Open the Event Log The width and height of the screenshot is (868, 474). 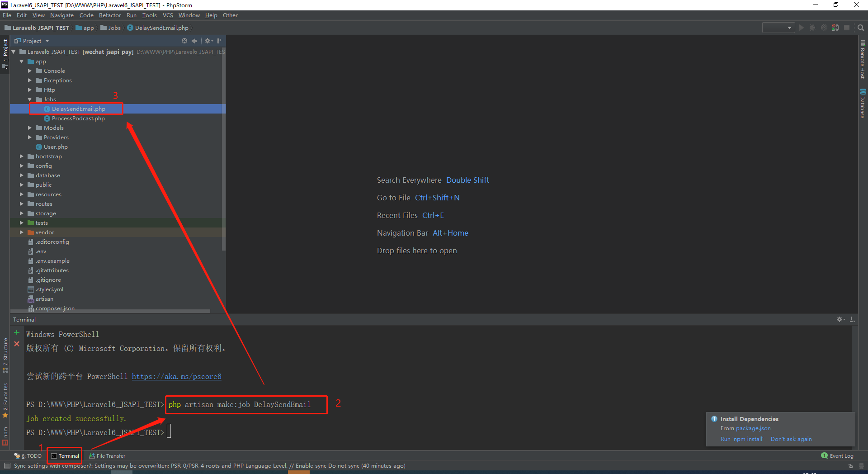coord(837,456)
